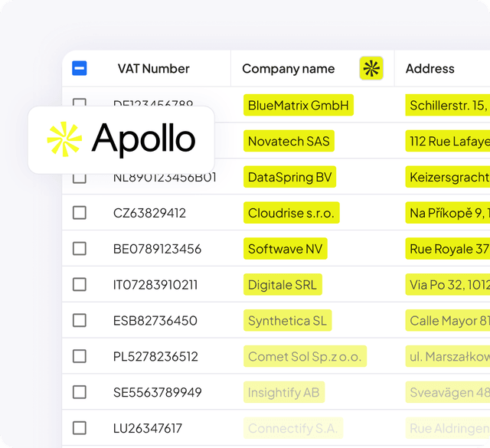Click the Comet Sol Sp.z o.o. cell
Viewport: 490px width, 448px height.
pyautogui.click(x=305, y=356)
